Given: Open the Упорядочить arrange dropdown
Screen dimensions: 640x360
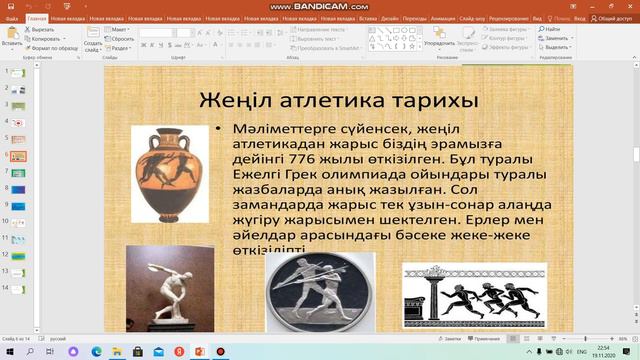Looking at the screenshot, I should point(440,39).
